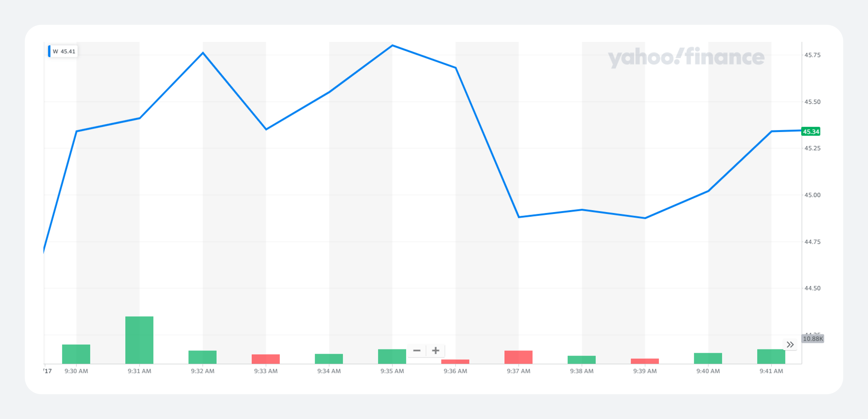Click the zoom out minus icon

pos(417,351)
